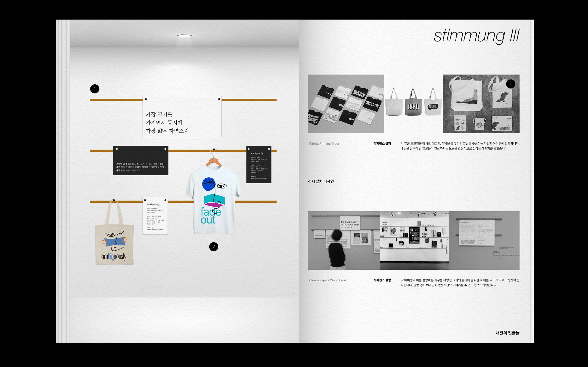The width and height of the screenshot is (588, 367).
Task: Click the white ambiguously paper note
Action: [155, 216]
